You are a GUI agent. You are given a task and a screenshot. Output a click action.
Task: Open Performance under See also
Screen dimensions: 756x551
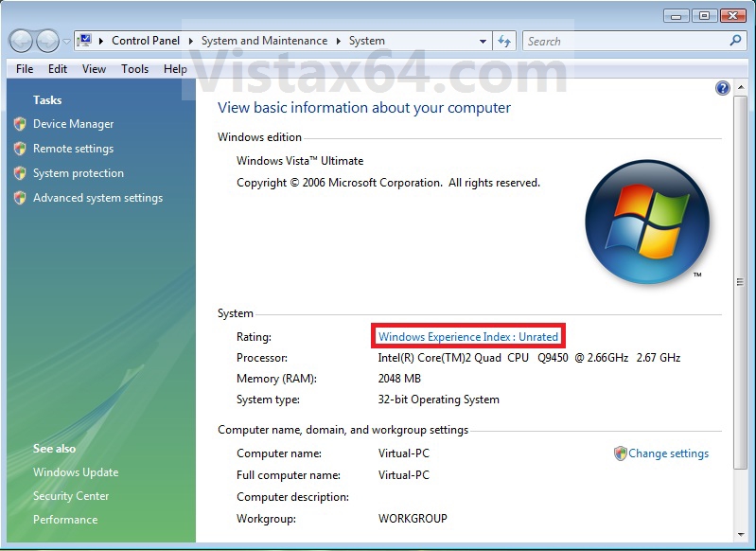(65, 520)
